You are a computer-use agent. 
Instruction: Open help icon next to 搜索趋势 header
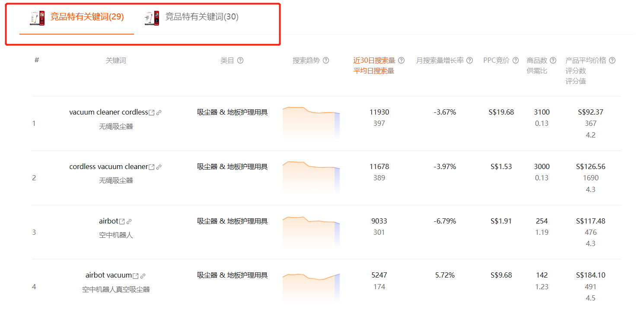326,61
